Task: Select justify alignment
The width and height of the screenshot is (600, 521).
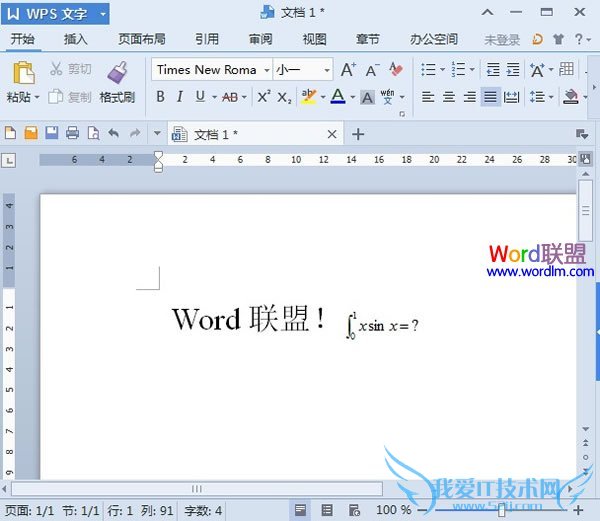Action: [491, 97]
